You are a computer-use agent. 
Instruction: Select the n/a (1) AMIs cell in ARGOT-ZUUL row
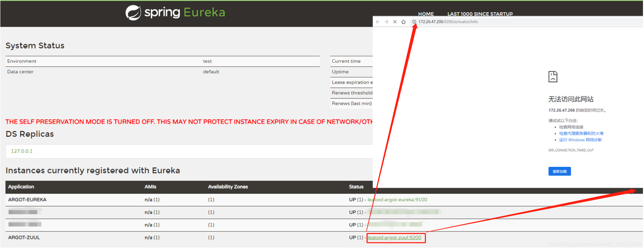[x=152, y=238]
